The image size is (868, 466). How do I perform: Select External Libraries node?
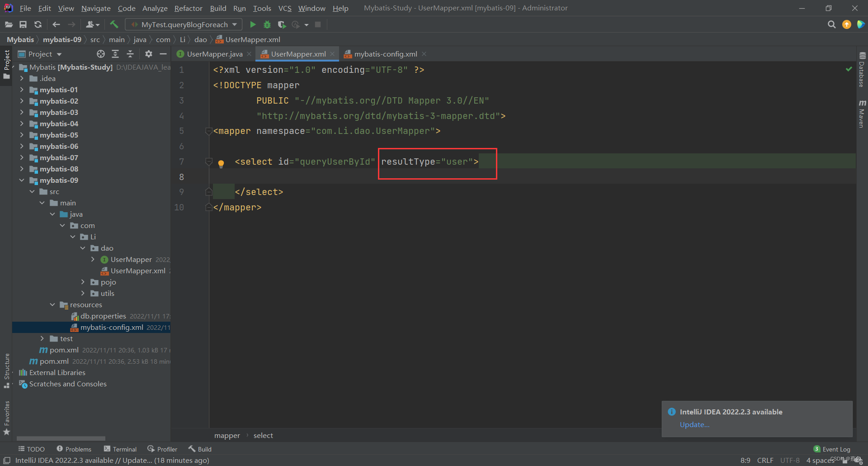57,372
